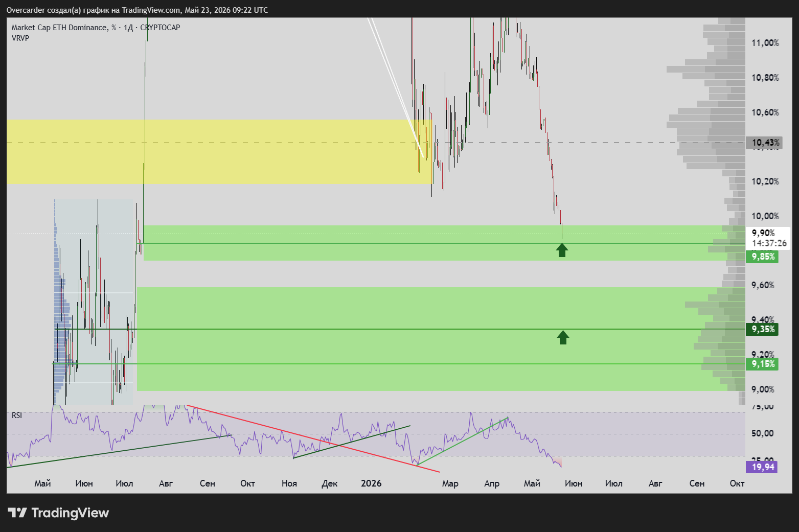Select the green 9,15% price label
Viewport: 799px width, 532px height.
pyautogui.click(x=763, y=364)
